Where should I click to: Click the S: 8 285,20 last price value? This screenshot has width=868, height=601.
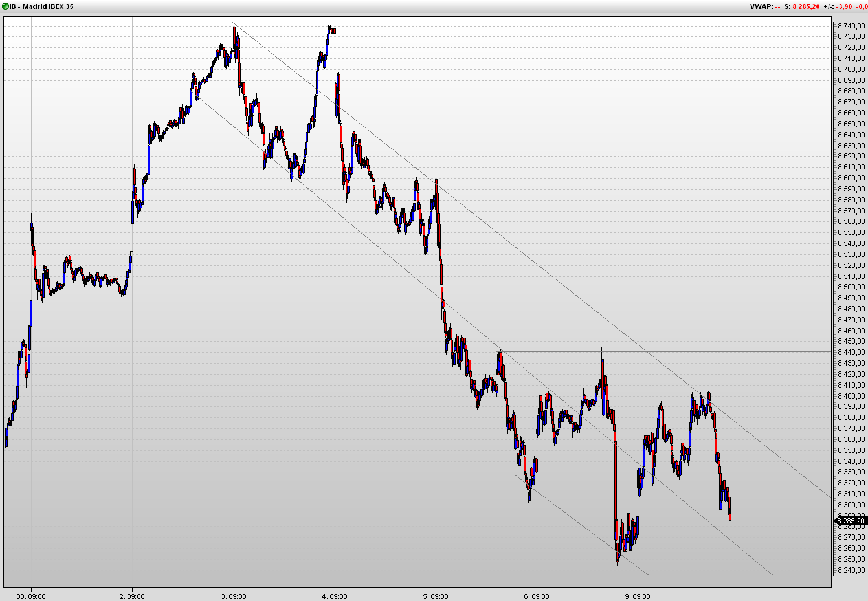[x=802, y=6]
